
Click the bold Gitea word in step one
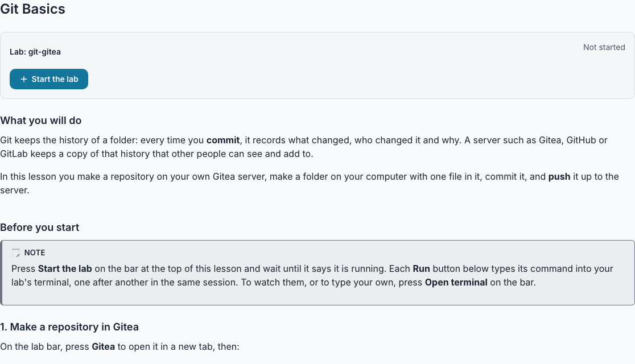(x=103, y=347)
